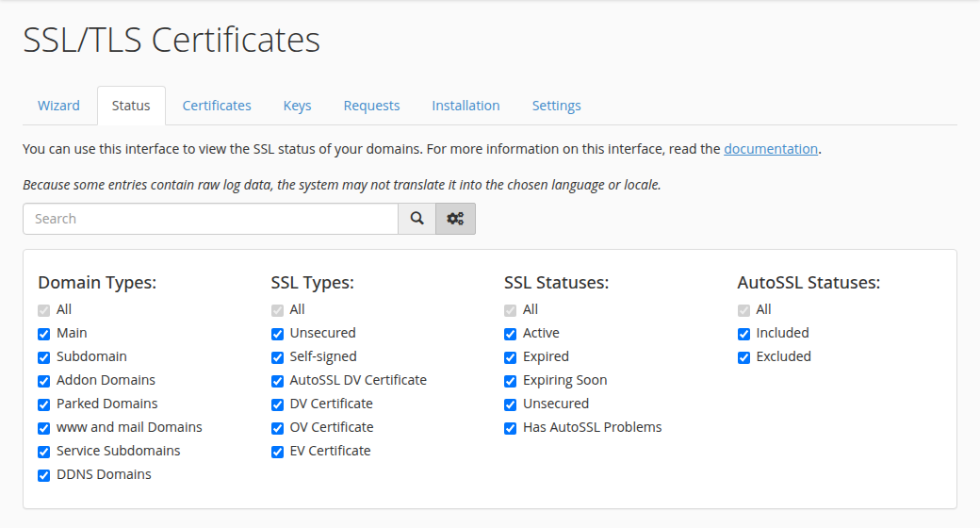Toggle DDNS Domains checkbox
Image resolution: width=980 pixels, height=528 pixels.
(43, 475)
